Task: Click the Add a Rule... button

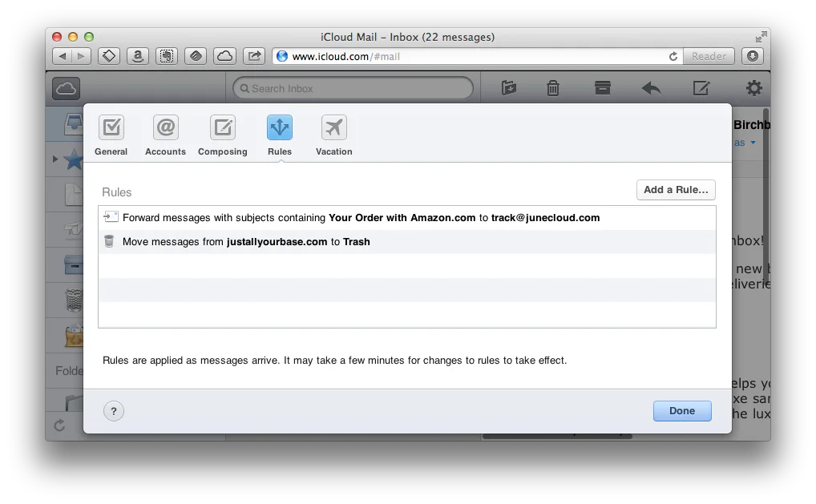Action: tap(676, 190)
